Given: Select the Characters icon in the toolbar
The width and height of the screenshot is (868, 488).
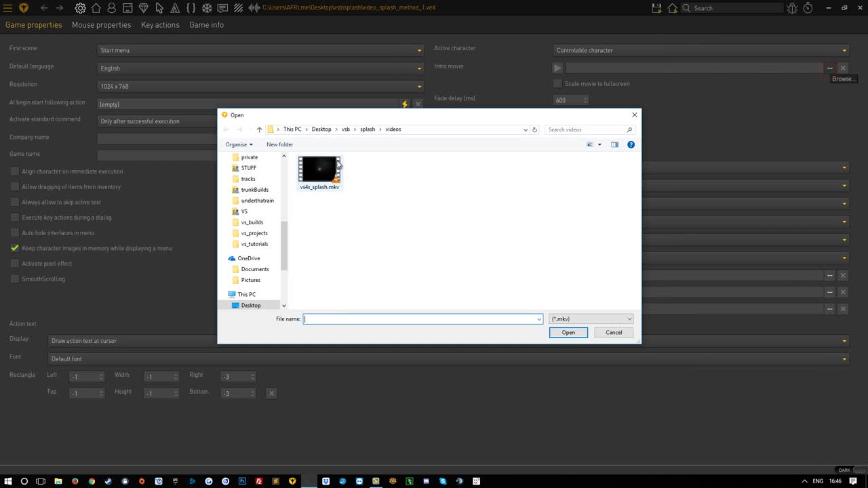Looking at the screenshot, I should [112, 7].
